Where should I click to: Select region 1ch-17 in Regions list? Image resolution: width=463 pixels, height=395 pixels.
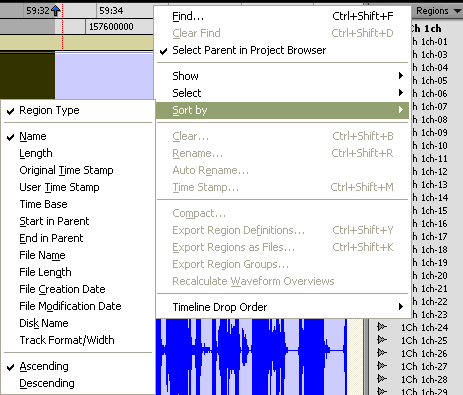[430, 237]
